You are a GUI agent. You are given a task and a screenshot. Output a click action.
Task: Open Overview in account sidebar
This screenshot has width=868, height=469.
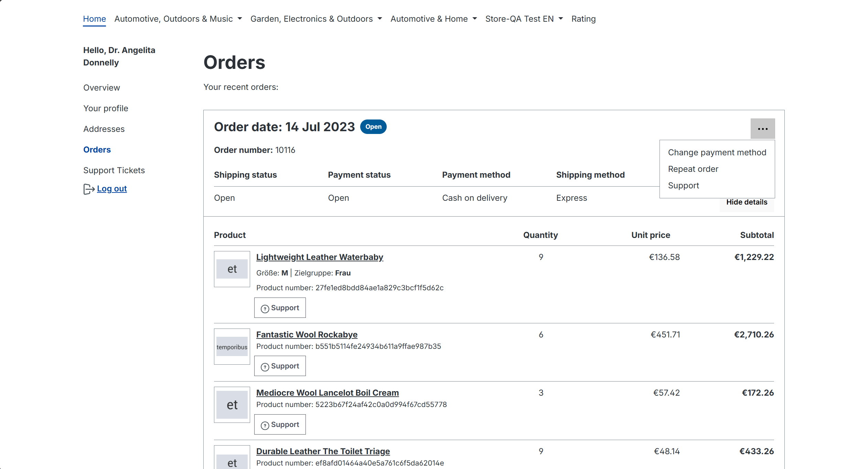[101, 88]
